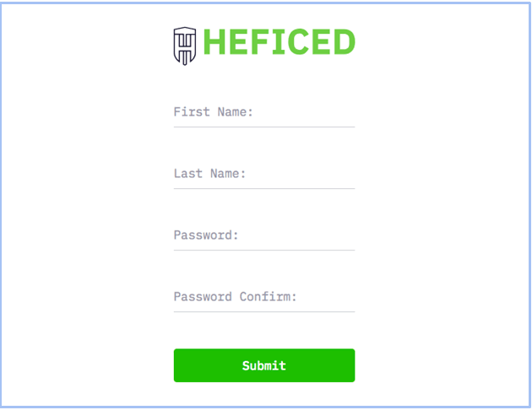Click the underline beneath Password Confirm field
The image size is (532, 410).
[x=264, y=312]
